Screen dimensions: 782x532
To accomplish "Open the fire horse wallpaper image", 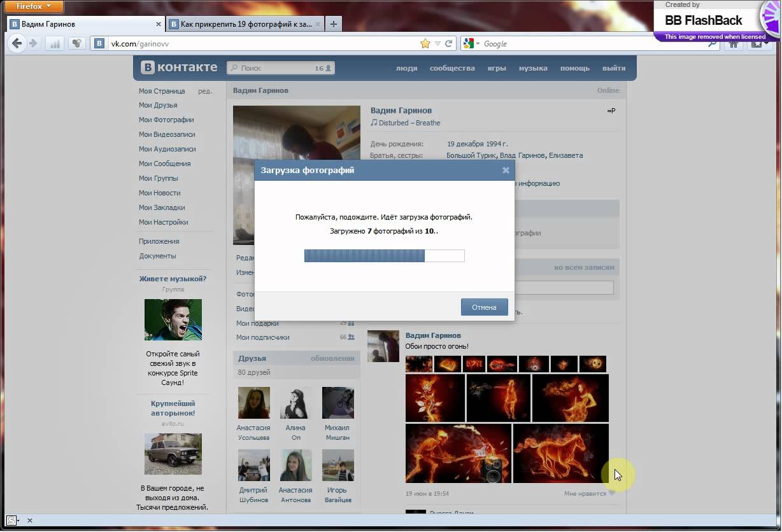I will (x=561, y=453).
